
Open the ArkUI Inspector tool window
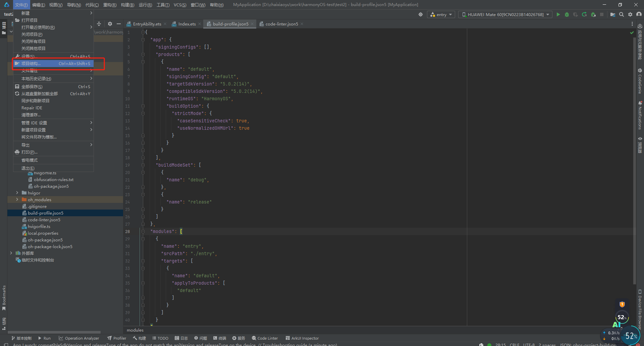click(302, 338)
